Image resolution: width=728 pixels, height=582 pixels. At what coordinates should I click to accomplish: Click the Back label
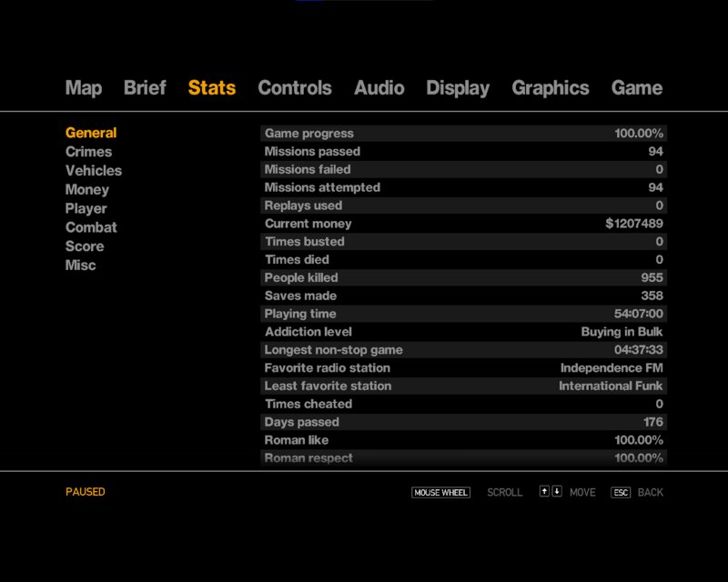(650, 492)
